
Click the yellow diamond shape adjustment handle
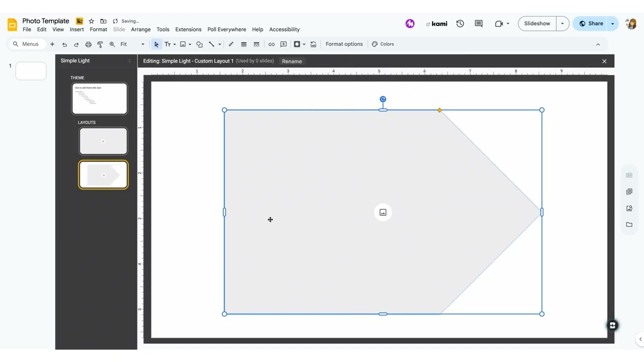(x=440, y=110)
